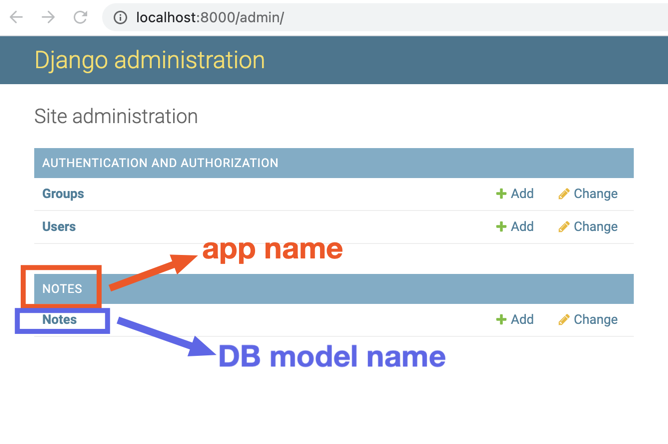Open the Groups model link
Screen dimensions: 668x444
tap(63, 194)
